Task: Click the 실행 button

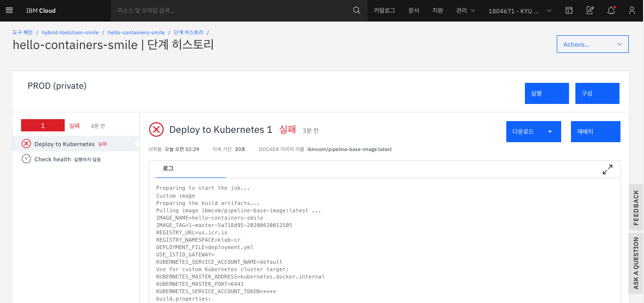Action: click(x=547, y=93)
